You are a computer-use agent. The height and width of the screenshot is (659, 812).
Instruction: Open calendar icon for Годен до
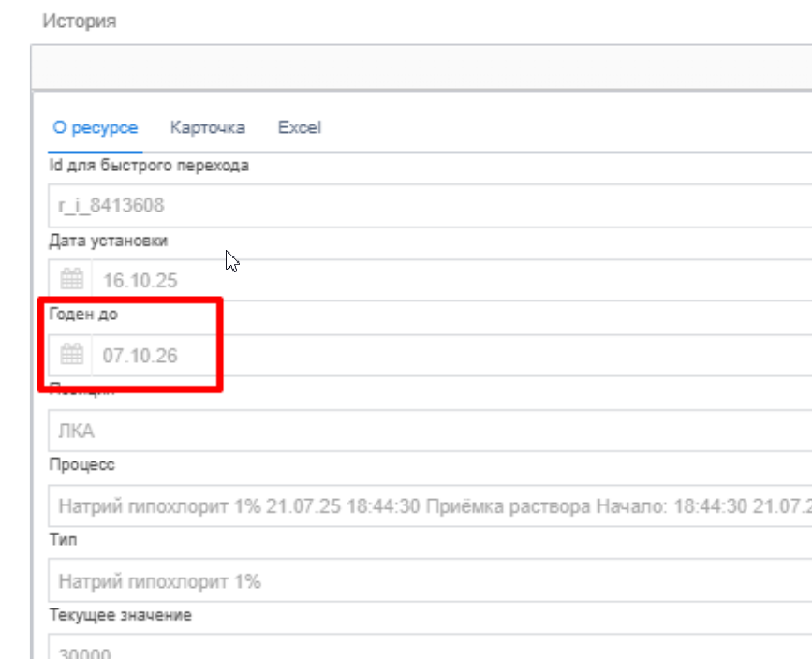coord(71,355)
